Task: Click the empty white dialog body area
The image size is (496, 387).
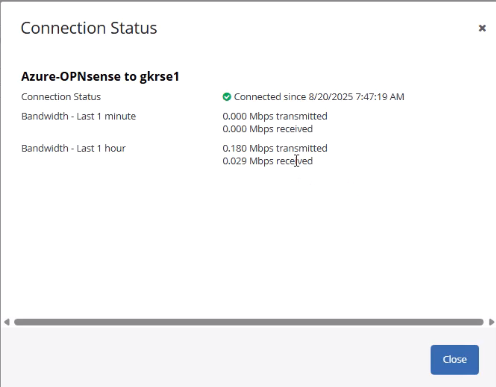Action: [x=248, y=243]
